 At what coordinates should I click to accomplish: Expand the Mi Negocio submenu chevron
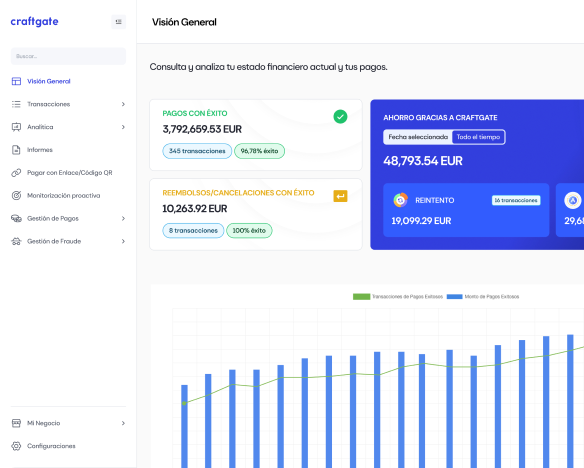click(x=123, y=423)
